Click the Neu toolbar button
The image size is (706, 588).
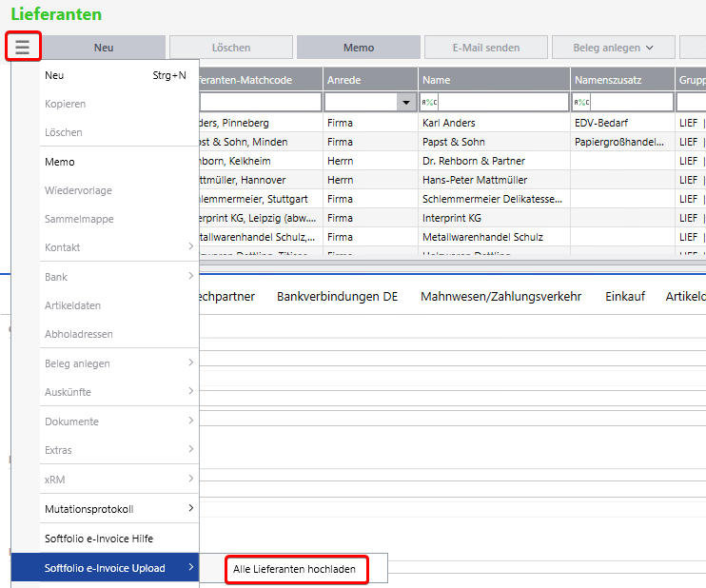pos(104,48)
